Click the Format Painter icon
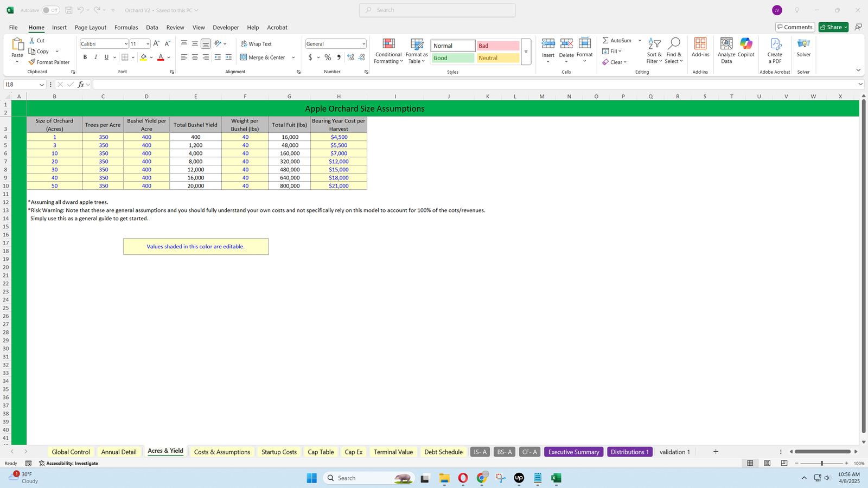Screen dimensions: 868x488 (x=33, y=62)
